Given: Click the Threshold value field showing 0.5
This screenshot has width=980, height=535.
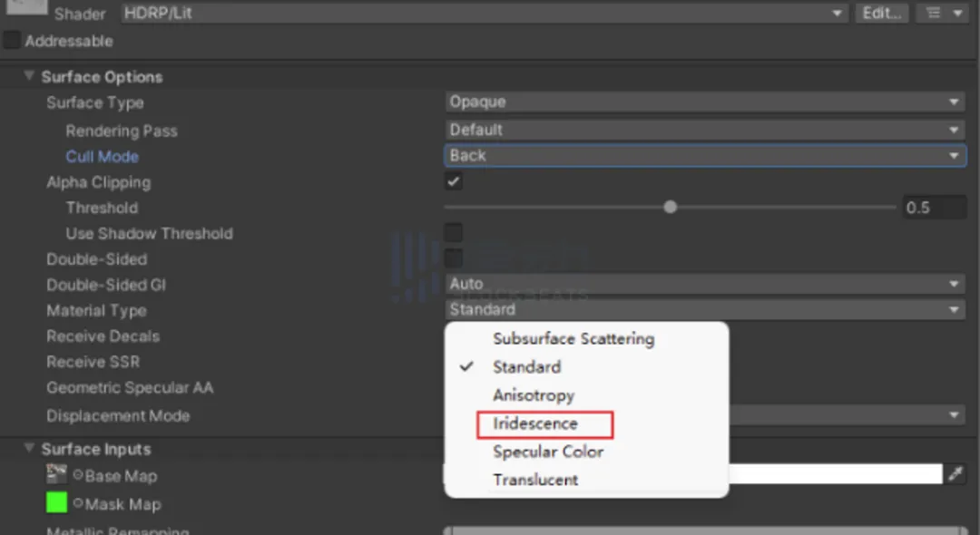Looking at the screenshot, I should click(934, 208).
